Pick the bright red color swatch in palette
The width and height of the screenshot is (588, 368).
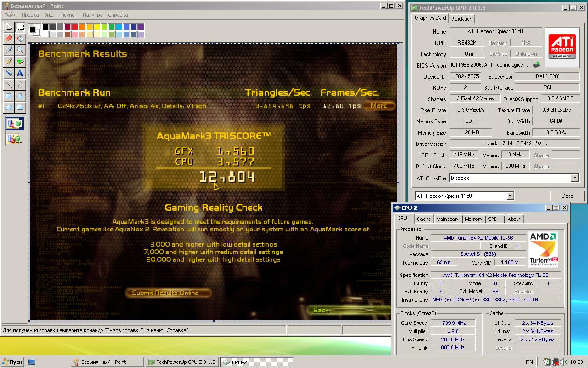[x=75, y=28]
